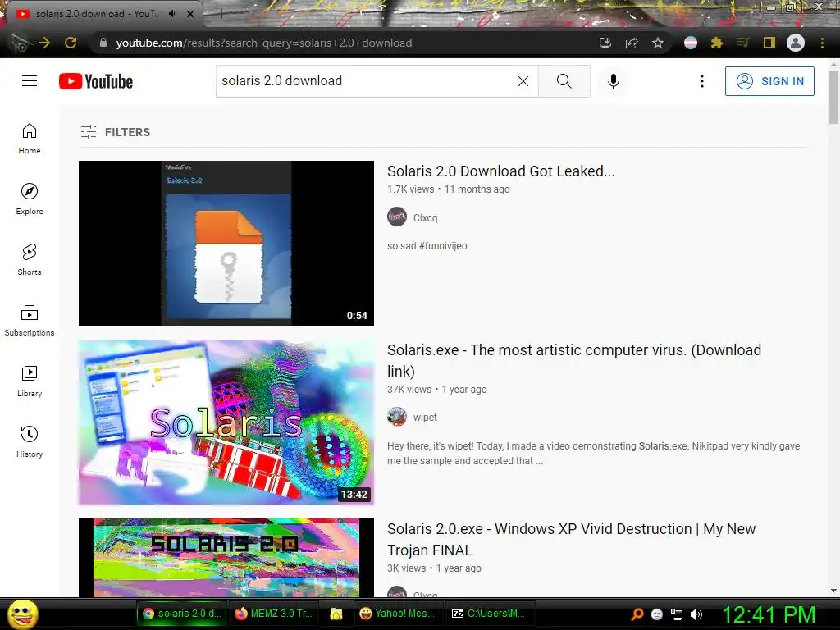Screen dimensions: 840x630
Task: Open the colorful Solaris thumbnail 13:42
Action: 226,422
